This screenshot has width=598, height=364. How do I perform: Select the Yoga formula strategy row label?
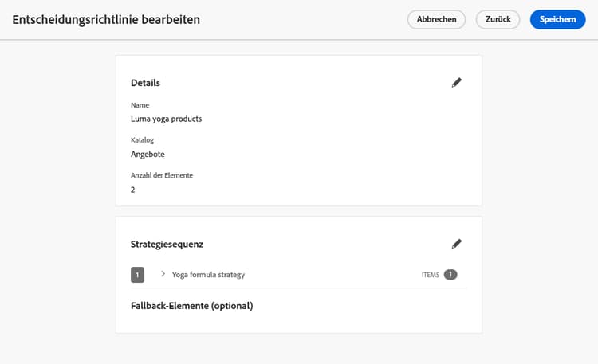208,275
